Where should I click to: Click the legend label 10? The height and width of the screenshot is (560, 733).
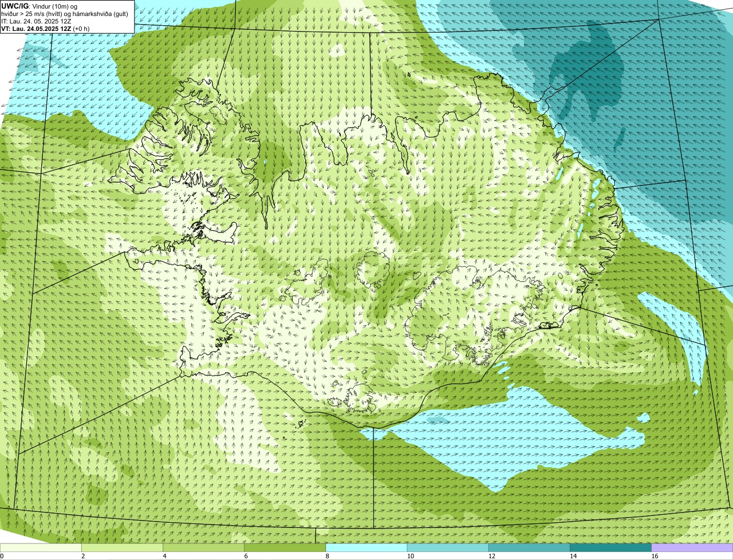click(411, 556)
